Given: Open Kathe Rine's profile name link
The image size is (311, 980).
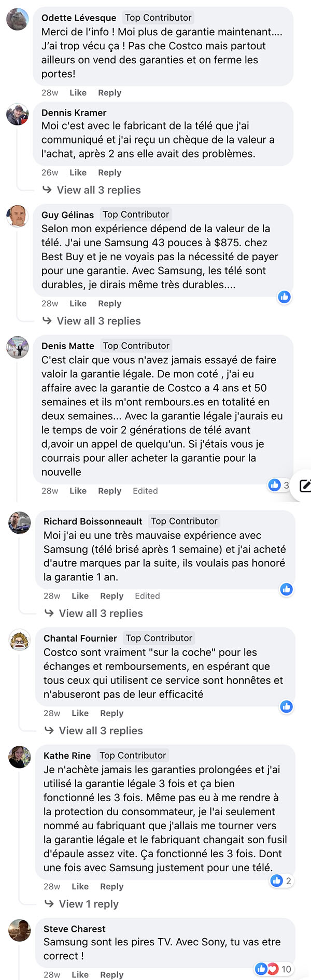Looking at the screenshot, I should 67,756.
